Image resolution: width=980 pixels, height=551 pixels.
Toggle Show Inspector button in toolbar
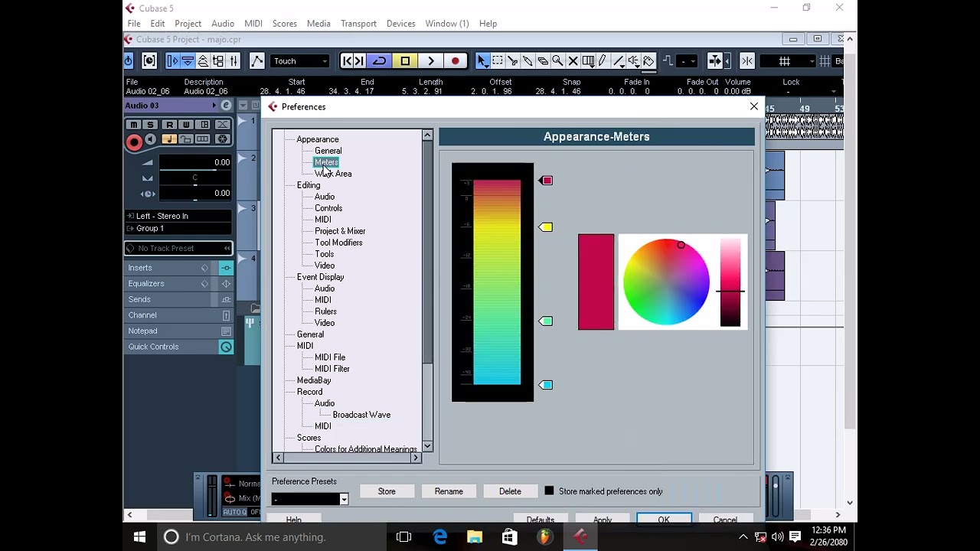tap(172, 61)
